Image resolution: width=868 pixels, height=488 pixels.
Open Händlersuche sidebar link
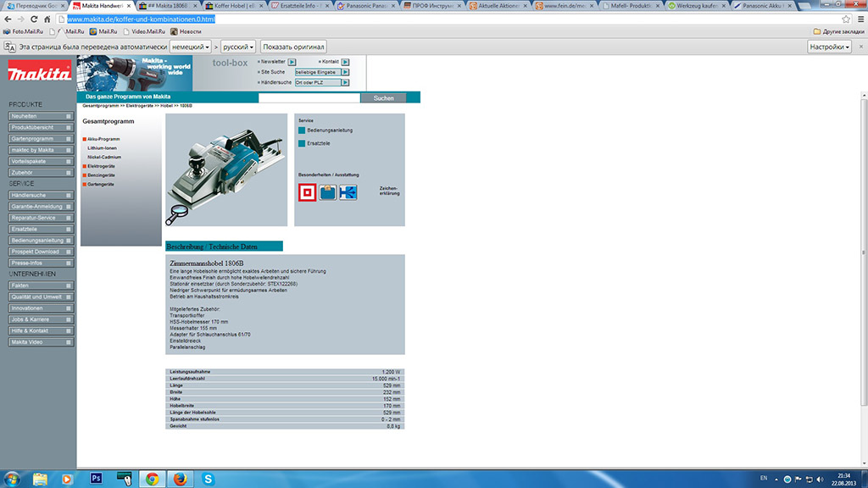[x=41, y=196]
